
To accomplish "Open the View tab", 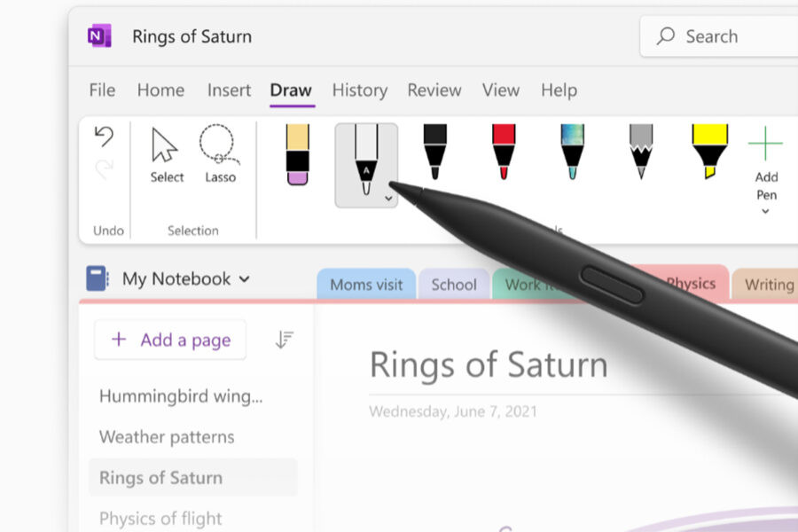I will (501, 90).
